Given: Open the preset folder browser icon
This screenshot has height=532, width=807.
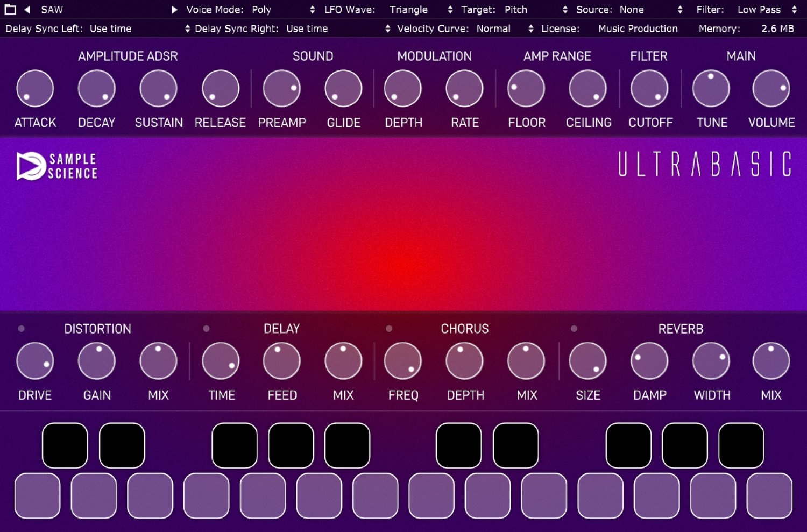Looking at the screenshot, I should click(x=10, y=10).
